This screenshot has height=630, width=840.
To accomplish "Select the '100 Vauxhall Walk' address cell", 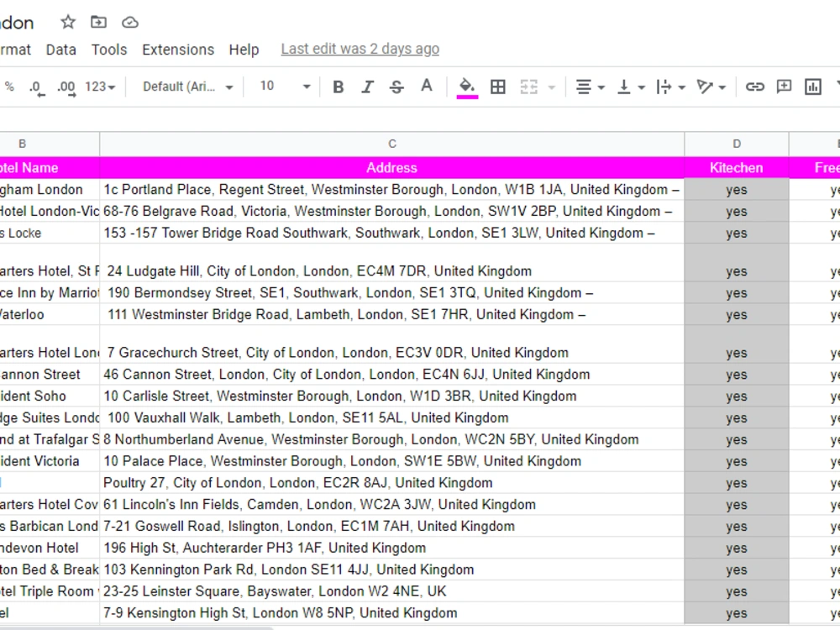I will [x=391, y=417].
